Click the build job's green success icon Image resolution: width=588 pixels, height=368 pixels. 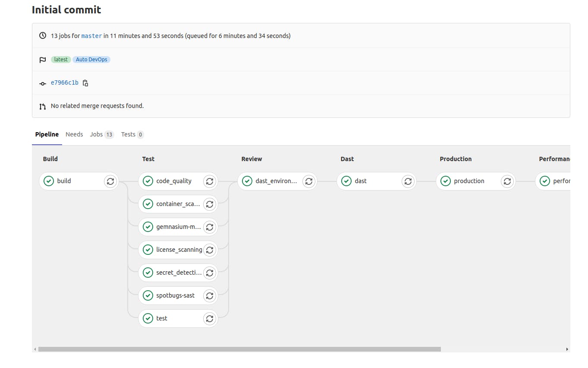[49, 181]
